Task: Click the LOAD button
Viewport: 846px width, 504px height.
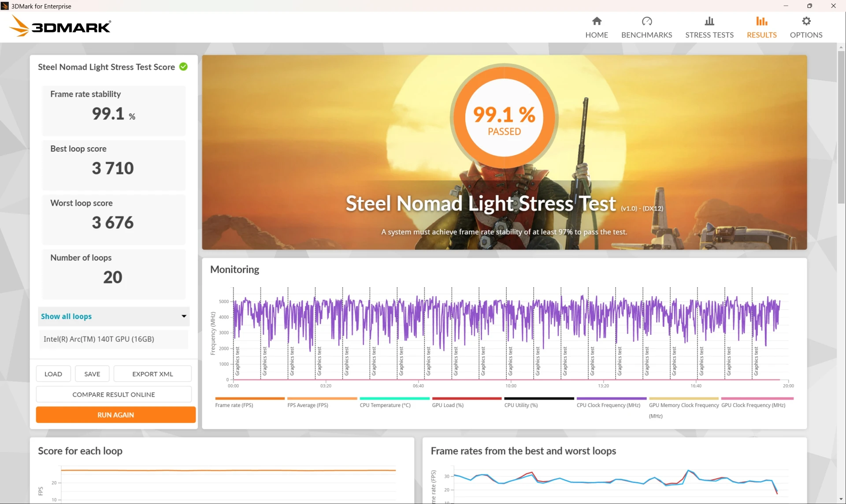Action: [x=53, y=374]
